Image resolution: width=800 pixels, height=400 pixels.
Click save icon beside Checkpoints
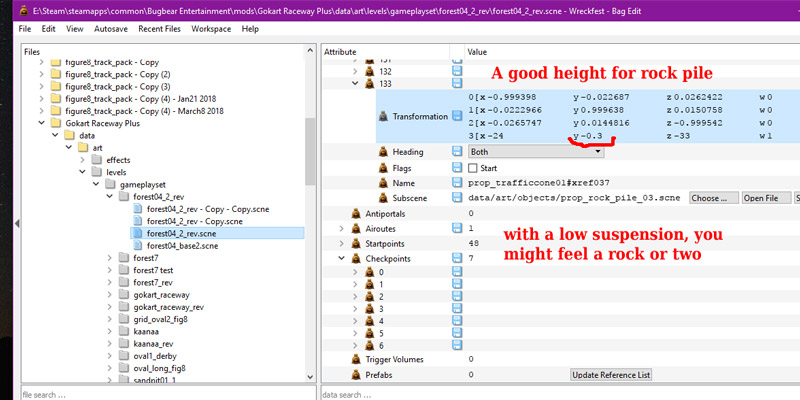tap(457, 259)
